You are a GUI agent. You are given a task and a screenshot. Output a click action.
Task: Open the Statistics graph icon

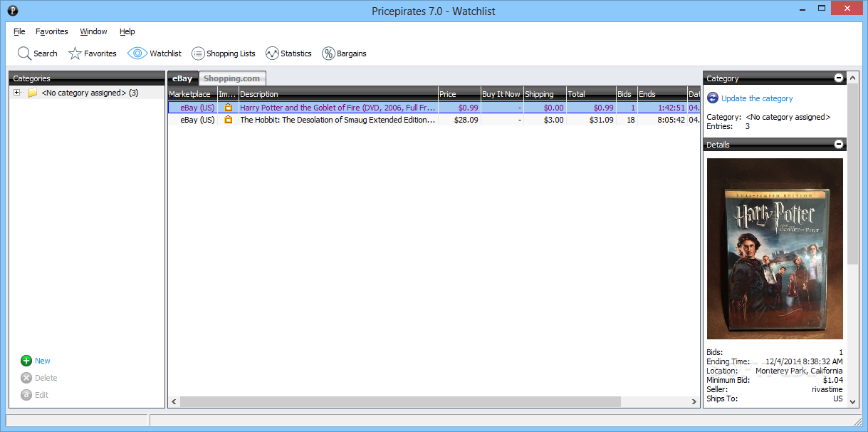tap(272, 53)
